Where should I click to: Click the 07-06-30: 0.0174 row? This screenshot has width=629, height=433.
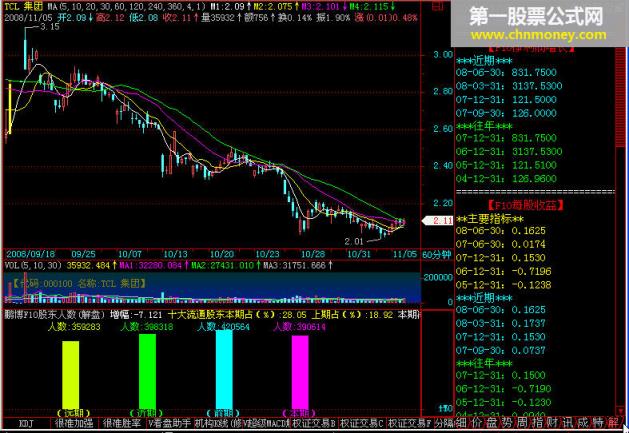click(501, 244)
